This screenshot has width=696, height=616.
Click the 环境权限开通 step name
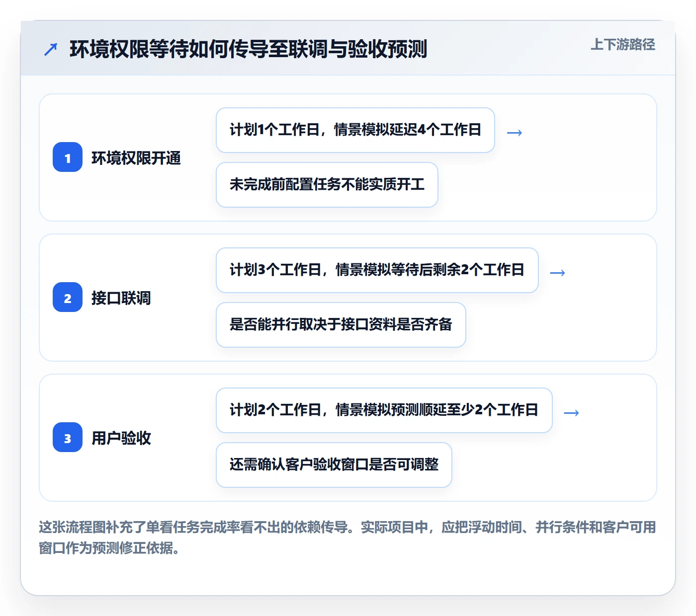pyautogui.click(x=136, y=158)
